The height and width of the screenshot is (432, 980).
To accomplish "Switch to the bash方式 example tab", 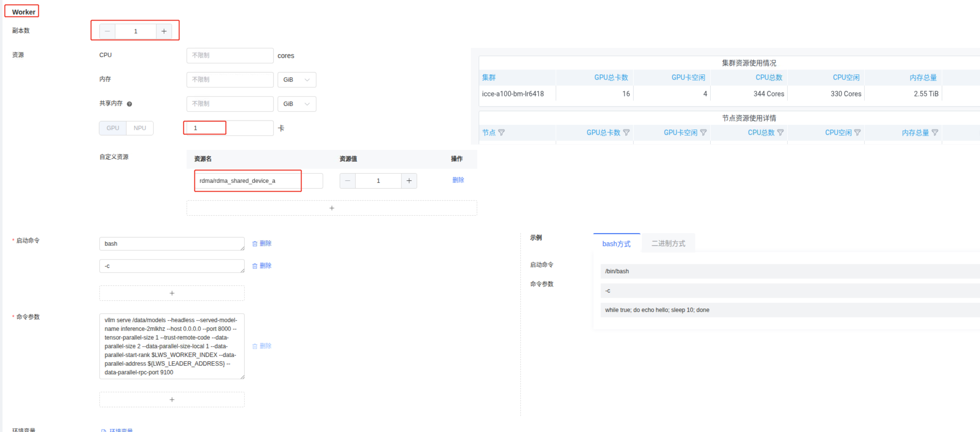I will tap(616, 244).
